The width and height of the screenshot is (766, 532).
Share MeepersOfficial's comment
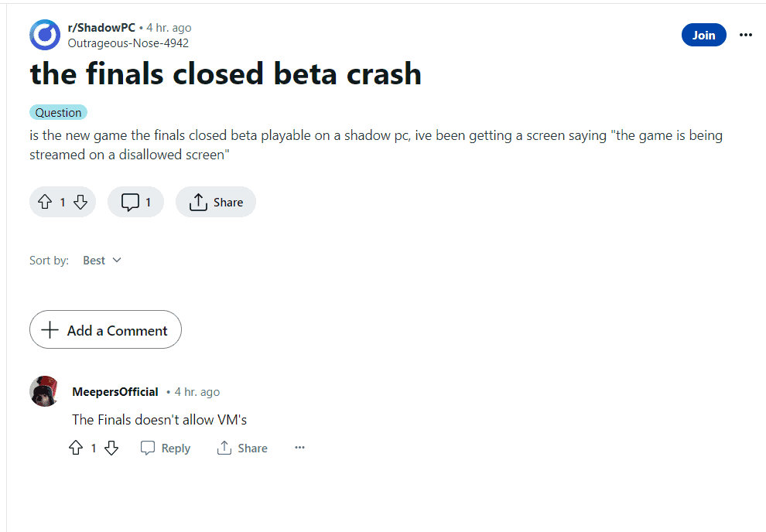pyautogui.click(x=242, y=448)
